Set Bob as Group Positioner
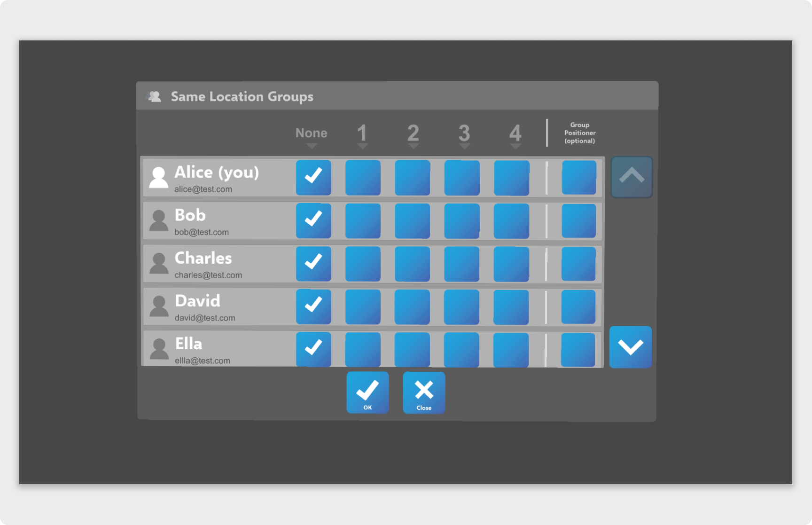Viewport: 812px width, 525px height. point(579,220)
